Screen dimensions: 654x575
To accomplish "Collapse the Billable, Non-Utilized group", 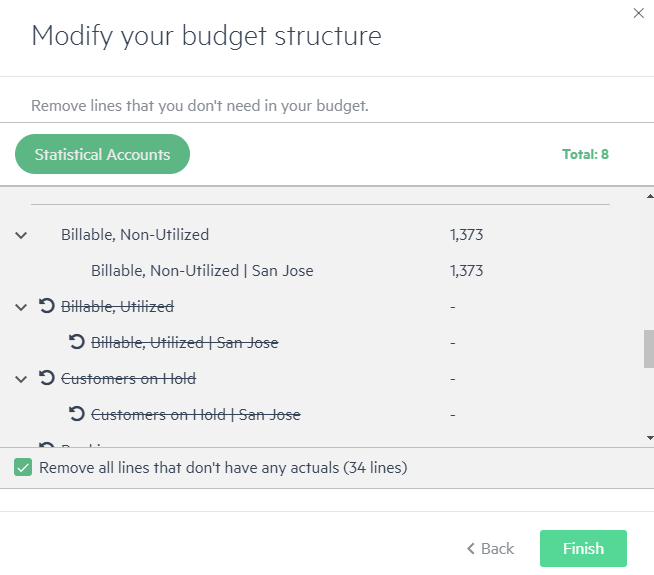I will tap(21, 235).
